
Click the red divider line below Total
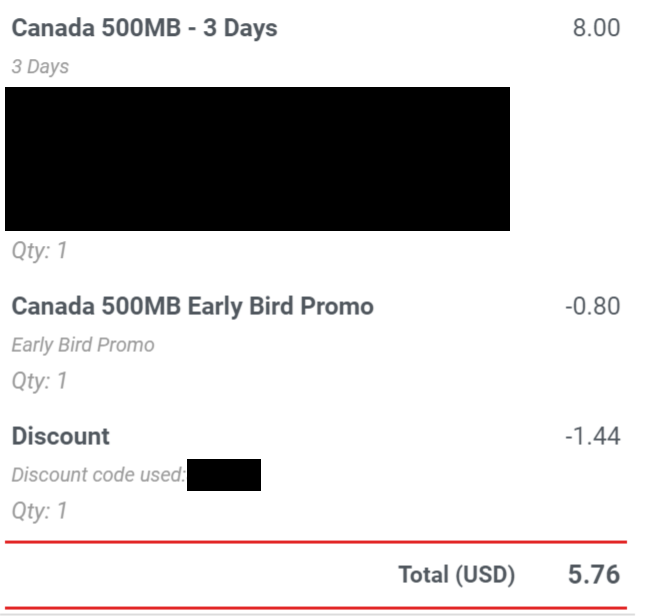[x=316, y=607]
